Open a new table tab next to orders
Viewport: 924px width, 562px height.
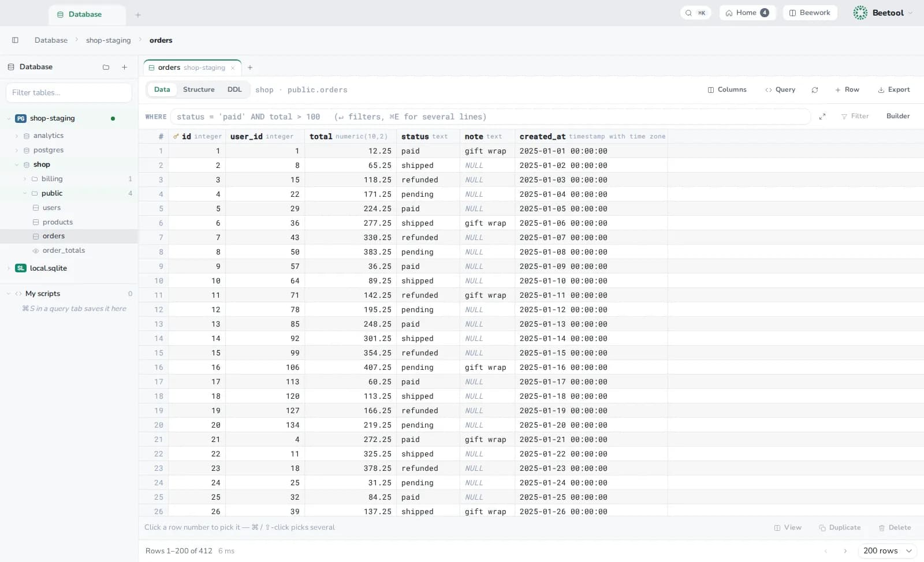tap(250, 68)
